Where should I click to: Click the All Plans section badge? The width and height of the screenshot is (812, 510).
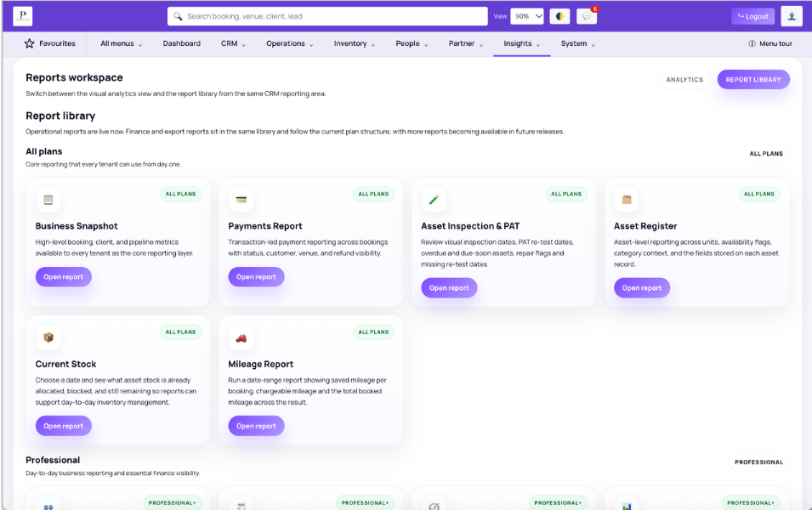pyautogui.click(x=766, y=153)
